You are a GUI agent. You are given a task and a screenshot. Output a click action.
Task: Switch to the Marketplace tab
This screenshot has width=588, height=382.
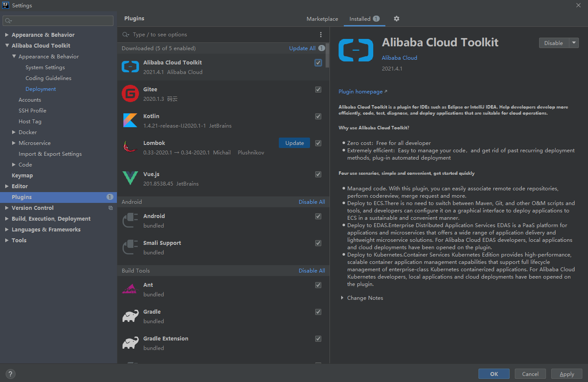coord(322,19)
